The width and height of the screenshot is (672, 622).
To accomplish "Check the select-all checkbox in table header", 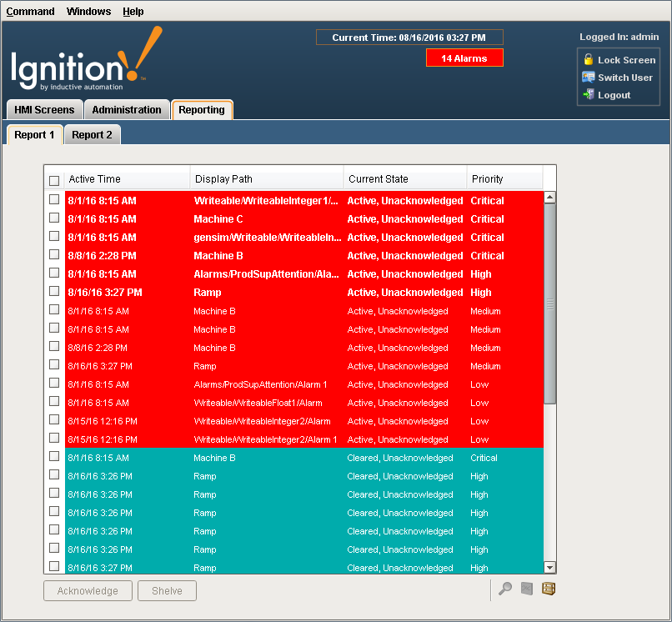I will pos(54,180).
